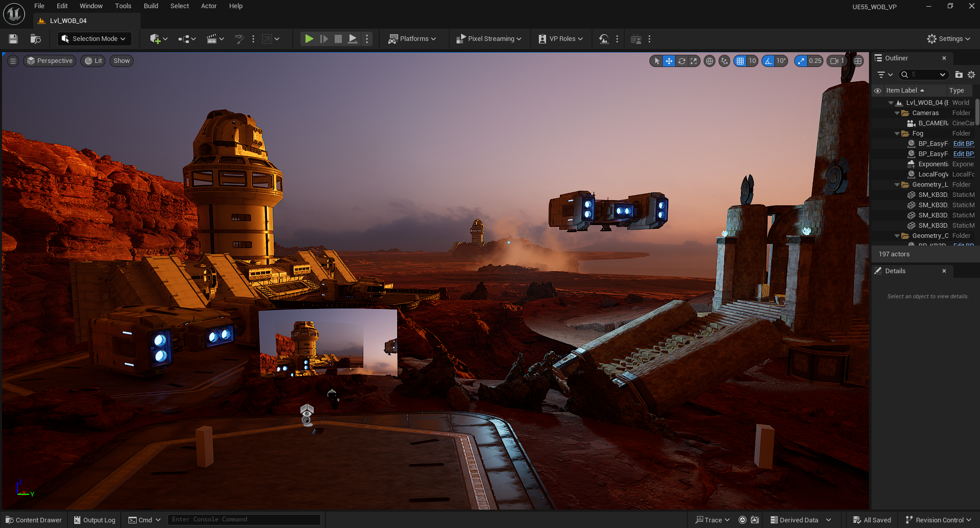Open the Build menu
This screenshot has height=528, width=980.
coord(150,6)
